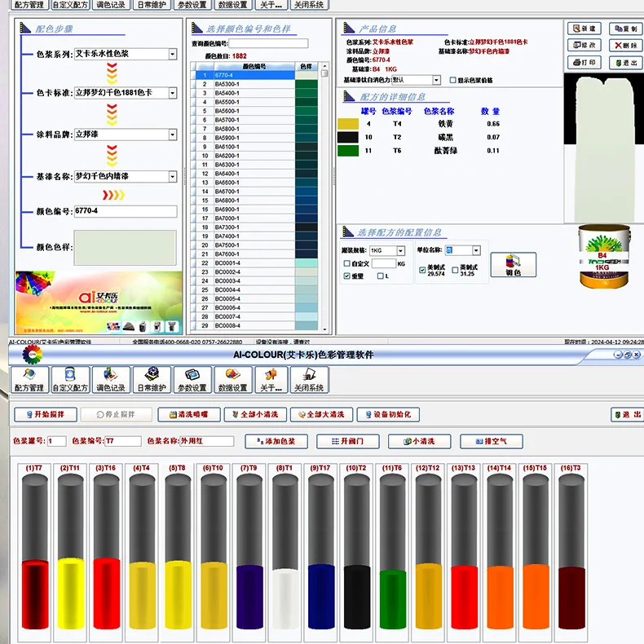Image resolution: width=644 pixels, height=644 pixels.
Task: Click the 开始搅拌 stirring button
Action: 46,414
